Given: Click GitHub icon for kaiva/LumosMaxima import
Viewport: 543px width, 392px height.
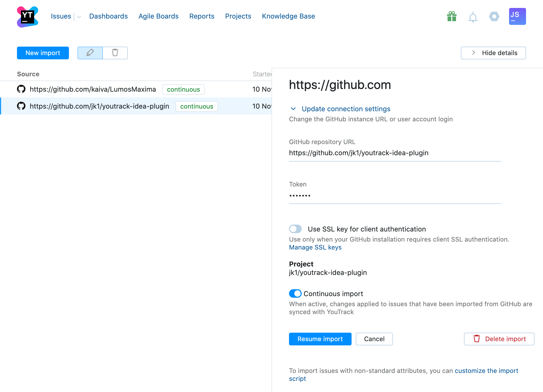Looking at the screenshot, I should [x=21, y=89].
